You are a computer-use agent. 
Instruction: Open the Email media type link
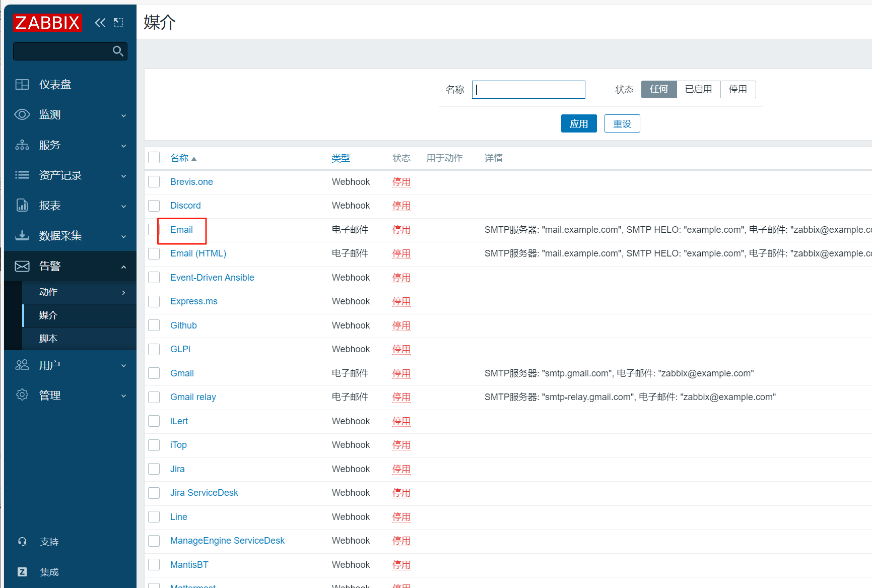pos(181,230)
